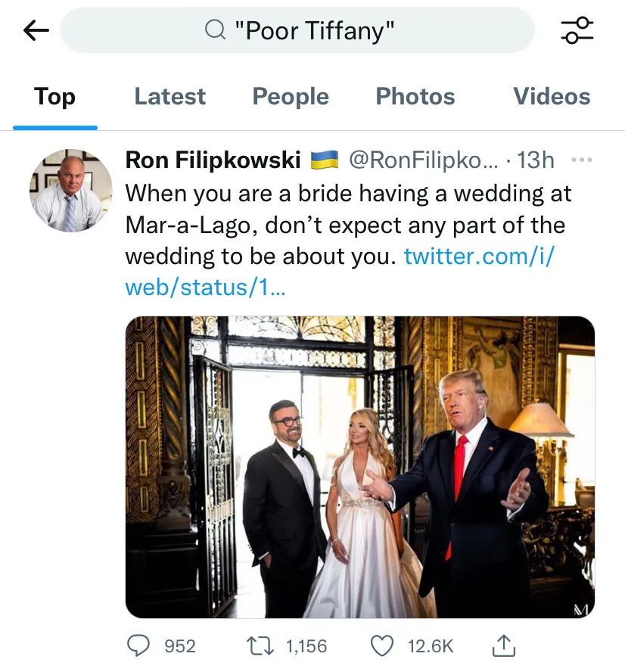Click the Ron Filipkowski display name
Screen dimensions: 625x672
[213, 160]
